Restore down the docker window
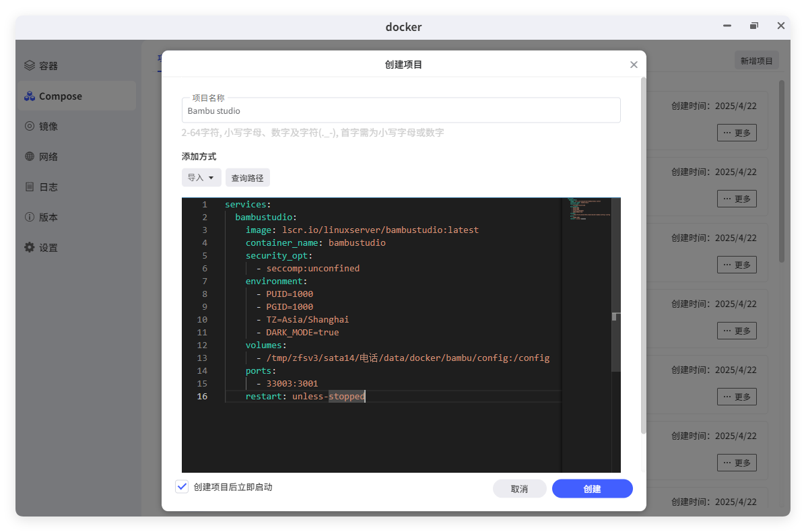 point(753,26)
